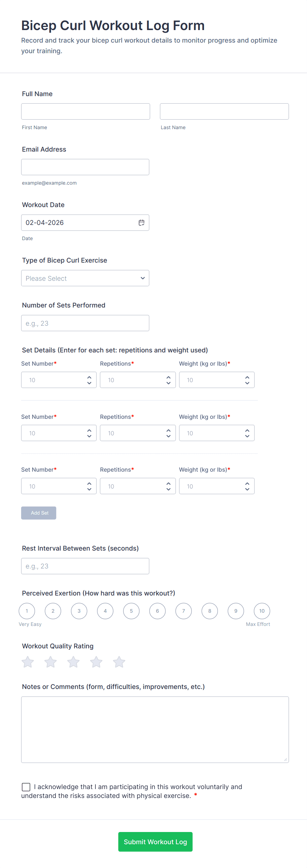Rate the workout with the fifth star

(119, 662)
